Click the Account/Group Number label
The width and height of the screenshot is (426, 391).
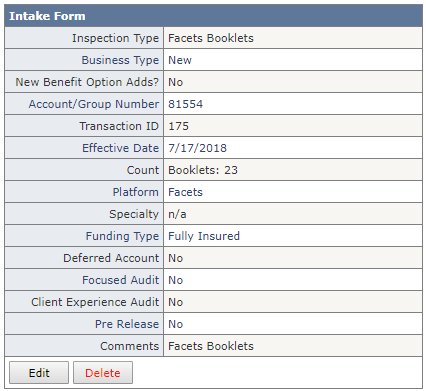coord(94,104)
